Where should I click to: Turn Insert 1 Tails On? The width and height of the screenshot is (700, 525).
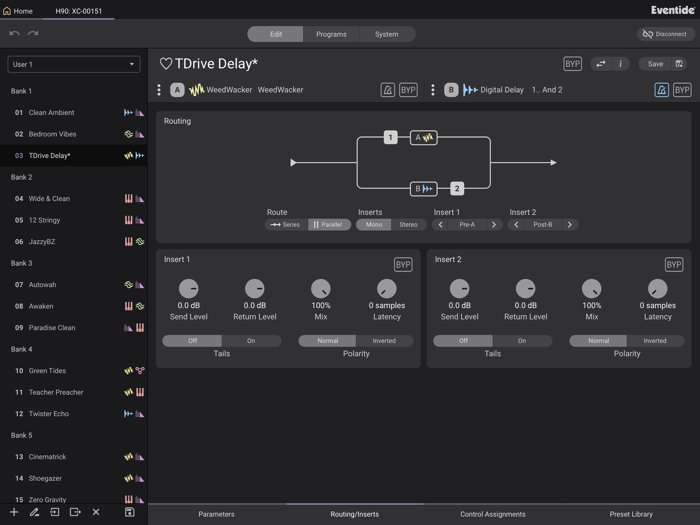(x=251, y=341)
